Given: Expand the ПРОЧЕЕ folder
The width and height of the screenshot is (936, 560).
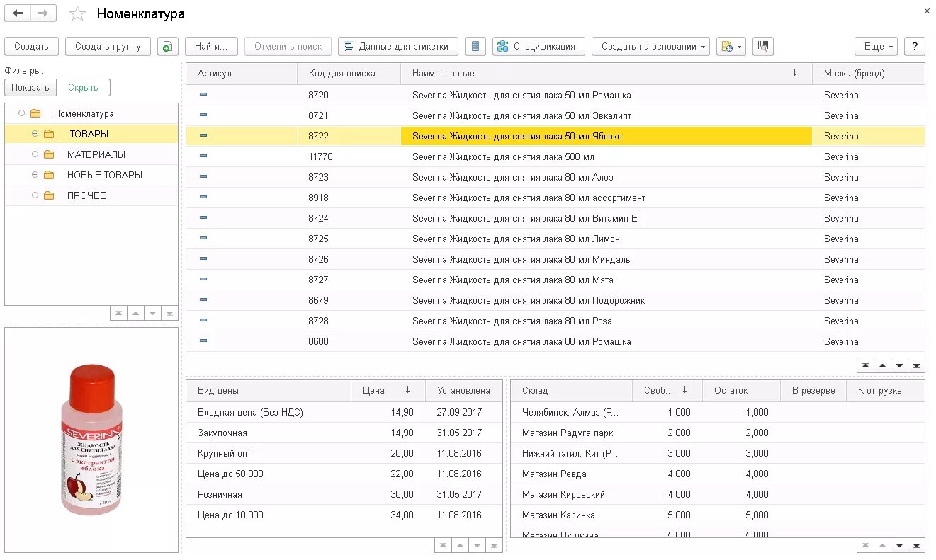Looking at the screenshot, I should point(35,195).
